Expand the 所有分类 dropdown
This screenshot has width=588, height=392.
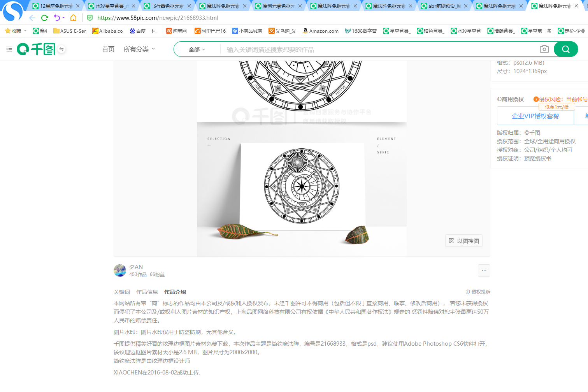[x=139, y=49]
